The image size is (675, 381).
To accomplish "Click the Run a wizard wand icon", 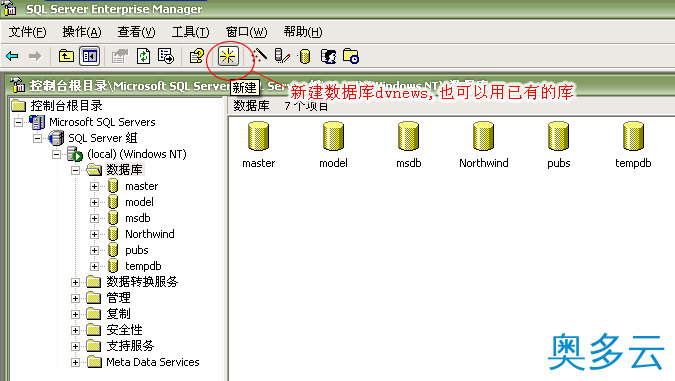I will coord(259,56).
